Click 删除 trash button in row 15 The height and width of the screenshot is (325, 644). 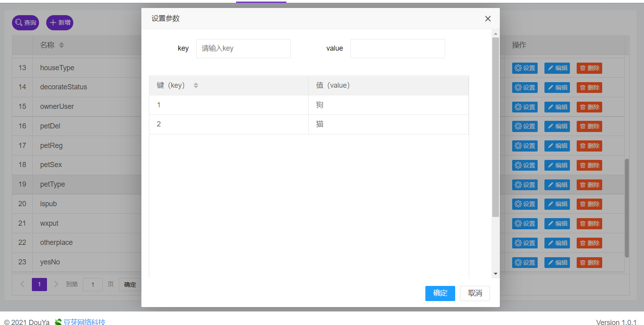tap(589, 107)
